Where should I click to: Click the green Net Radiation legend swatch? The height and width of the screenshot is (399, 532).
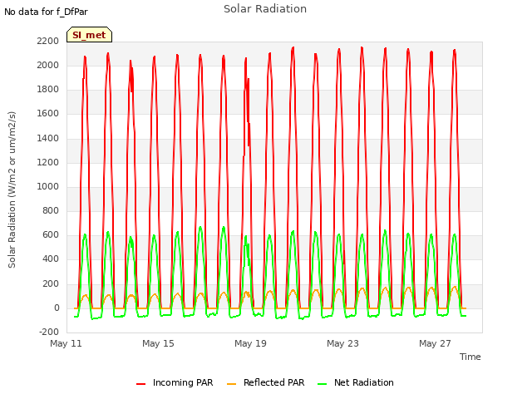(x=322, y=384)
